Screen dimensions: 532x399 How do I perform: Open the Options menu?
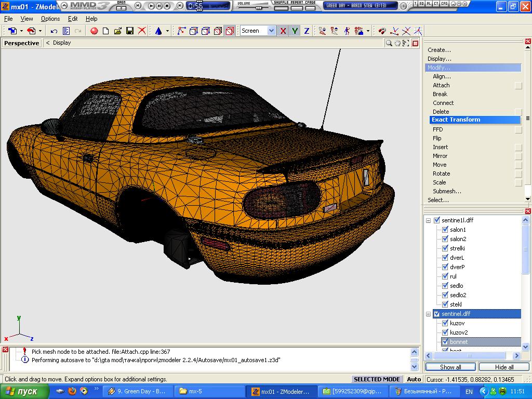pyautogui.click(x=50, y=19)
